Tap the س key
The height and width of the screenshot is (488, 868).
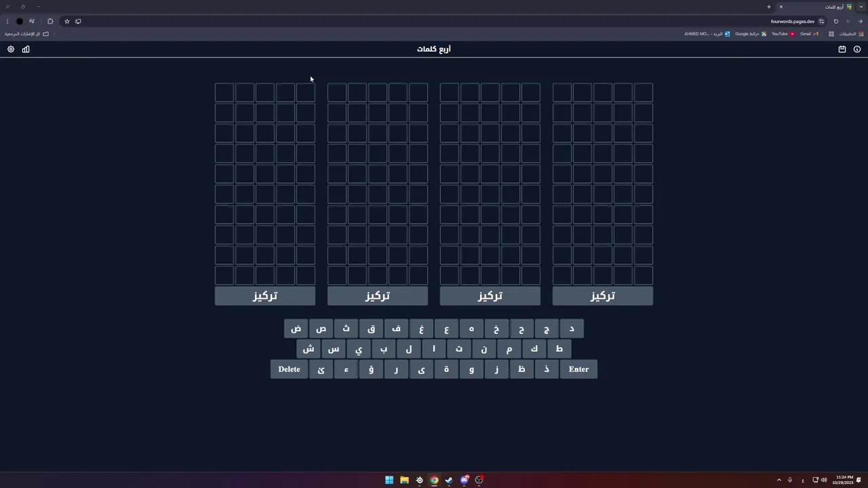click(334, 349)
